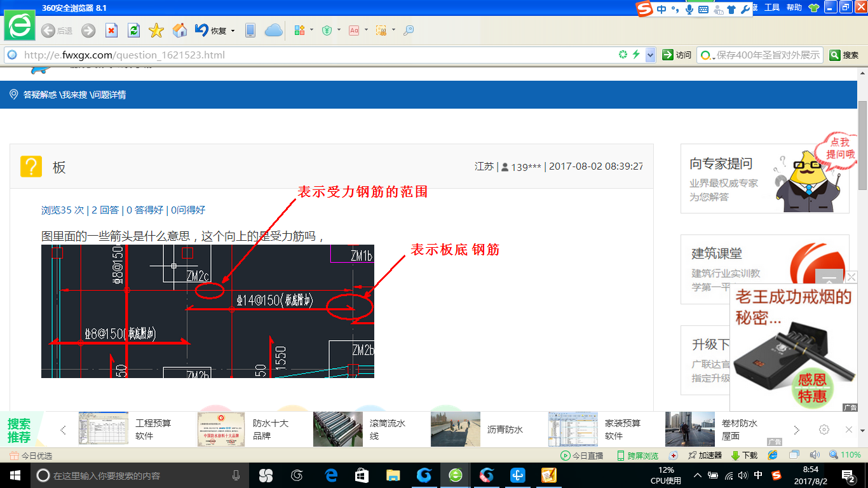Image resolution: width=868 pixels, height=488 pixels.
Task: Open the 恢复 dropdown arrow
Action: coord(233,30)
